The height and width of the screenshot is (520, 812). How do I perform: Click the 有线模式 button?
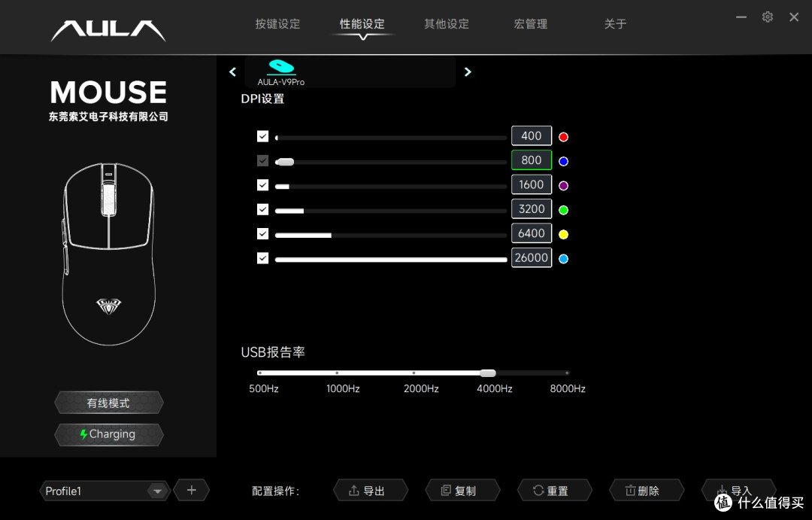click(108, 402)
